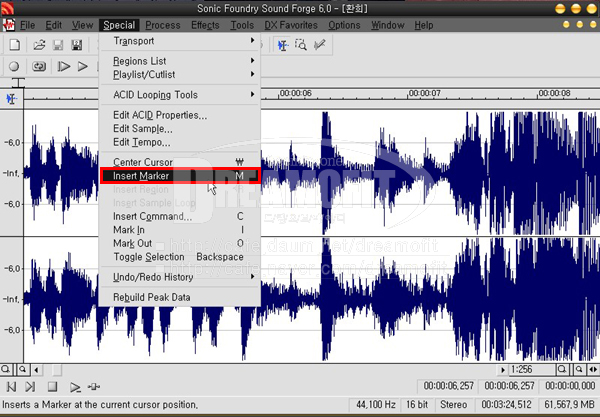
Task: Click the time zoom in magnifier at bottom right
Action: coord(579,369)
